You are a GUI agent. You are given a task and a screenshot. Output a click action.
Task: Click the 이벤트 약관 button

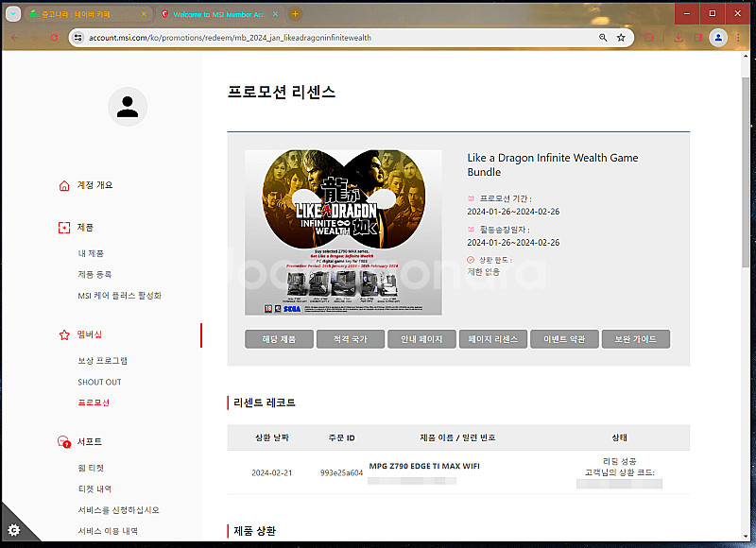564,339
